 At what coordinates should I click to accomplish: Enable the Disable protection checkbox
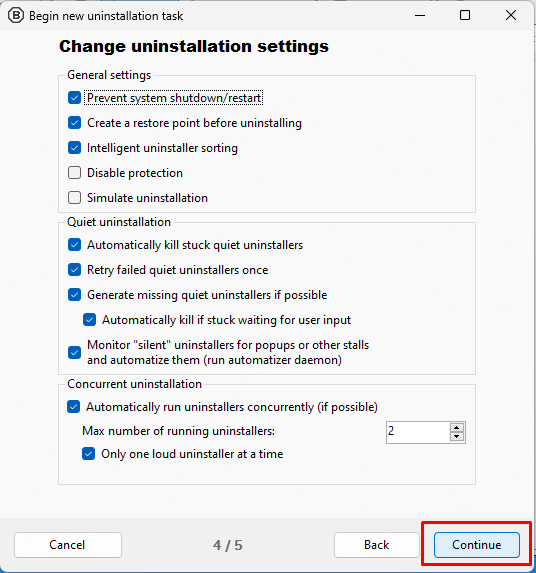tap(75, 173)
